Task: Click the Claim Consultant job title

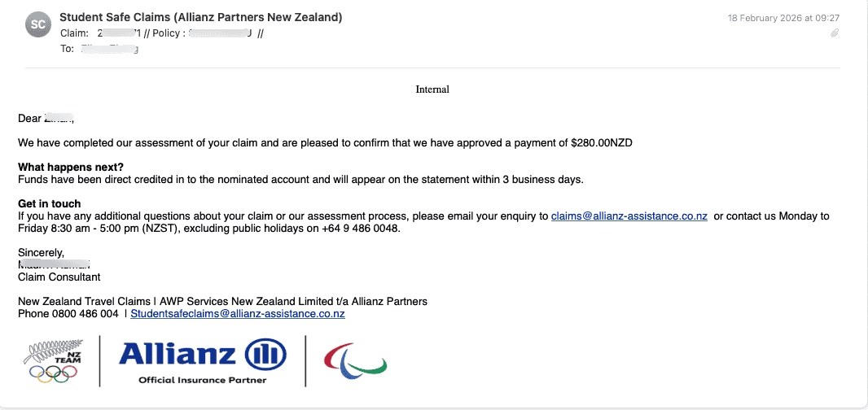Action: point(59,277)
